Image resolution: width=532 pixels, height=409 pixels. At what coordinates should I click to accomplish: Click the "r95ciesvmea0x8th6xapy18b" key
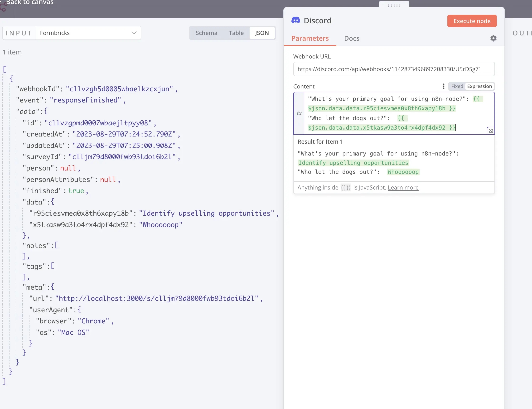tap(81, 214)
